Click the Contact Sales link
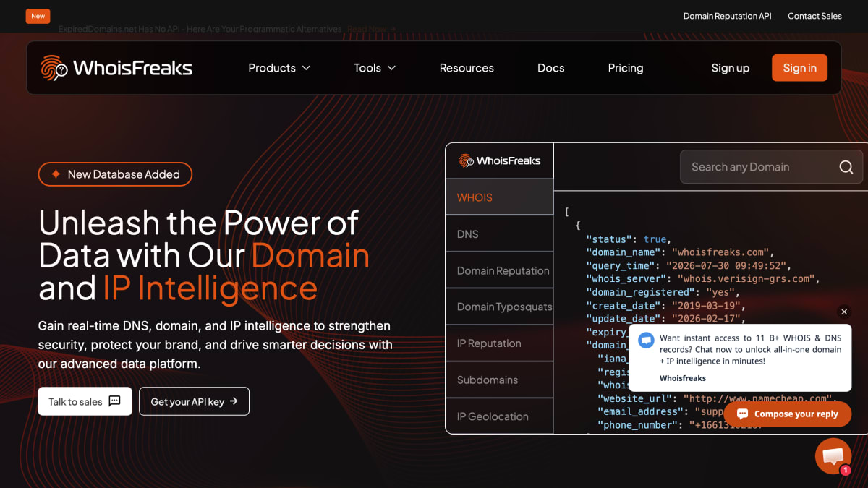The height and width of the screenshot is (488, 868). [x=814, y=16]
